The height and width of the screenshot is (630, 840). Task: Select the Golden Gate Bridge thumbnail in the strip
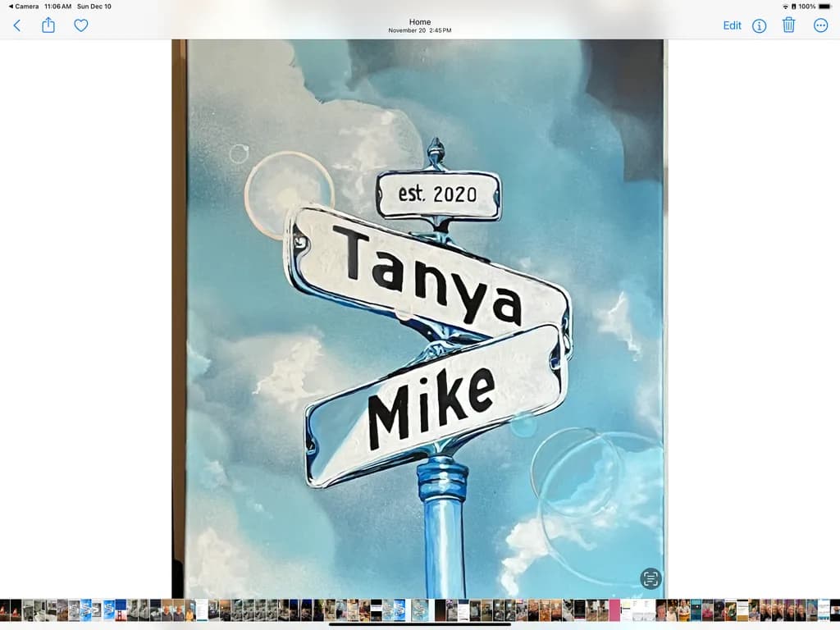121,609
